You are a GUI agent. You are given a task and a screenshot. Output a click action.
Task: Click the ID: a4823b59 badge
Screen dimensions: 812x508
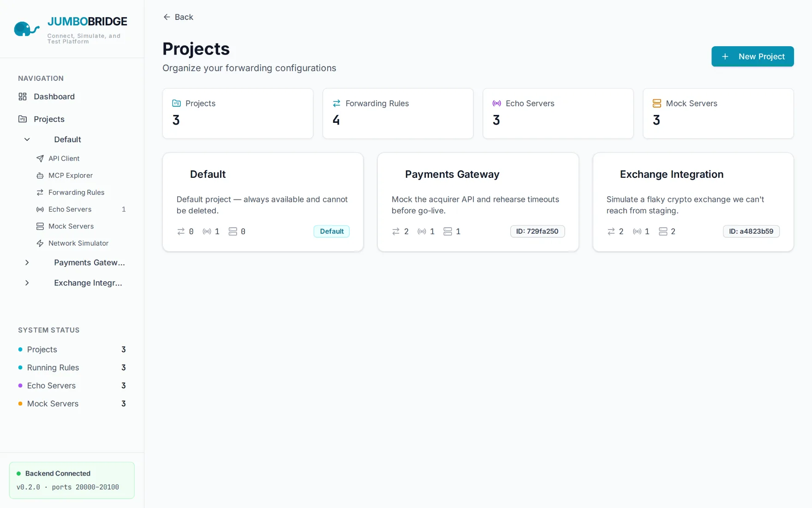pyautogui.click(x=751, y=231)
